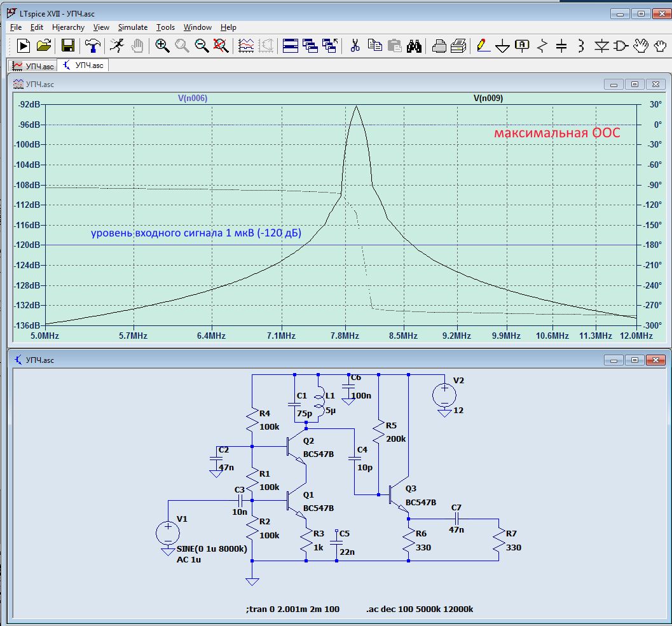Click the Paste clipboard icon
Viewport: 672px width, 626px height.
394,45
